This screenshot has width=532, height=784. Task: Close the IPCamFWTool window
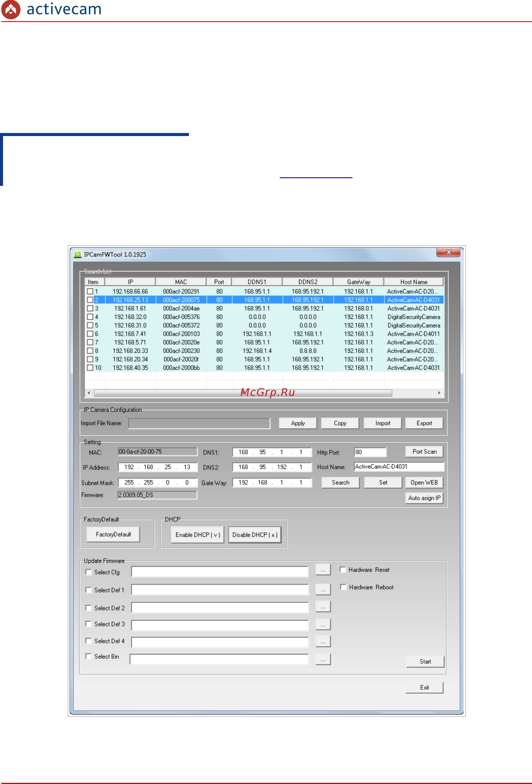[448, 252]
